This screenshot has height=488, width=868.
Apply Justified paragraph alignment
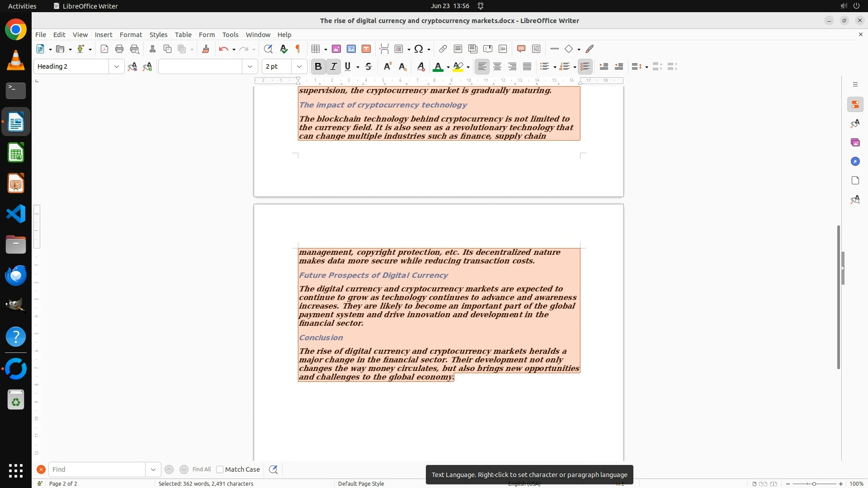(x=527, y=66)
